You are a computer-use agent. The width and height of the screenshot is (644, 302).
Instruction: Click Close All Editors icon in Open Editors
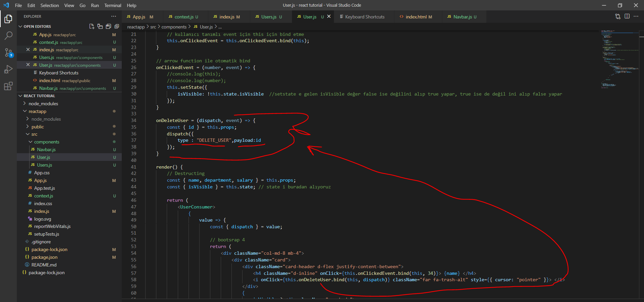coord(117,26)
